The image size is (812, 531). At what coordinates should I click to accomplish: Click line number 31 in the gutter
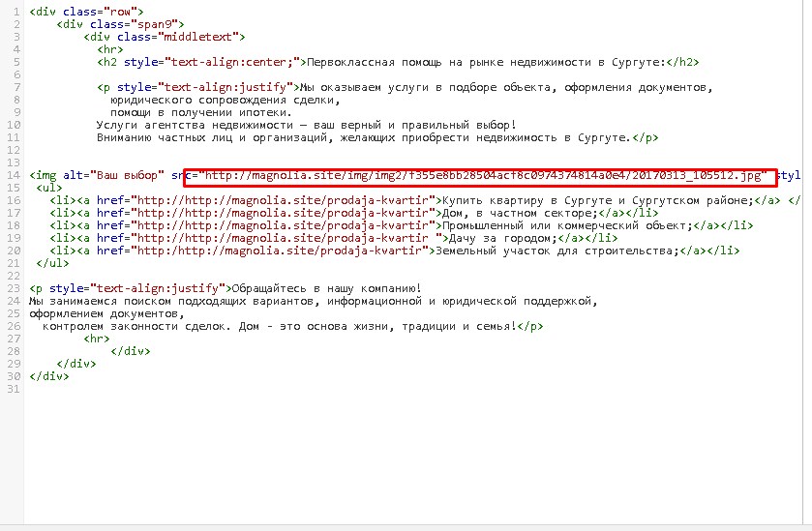click(12, 389)
